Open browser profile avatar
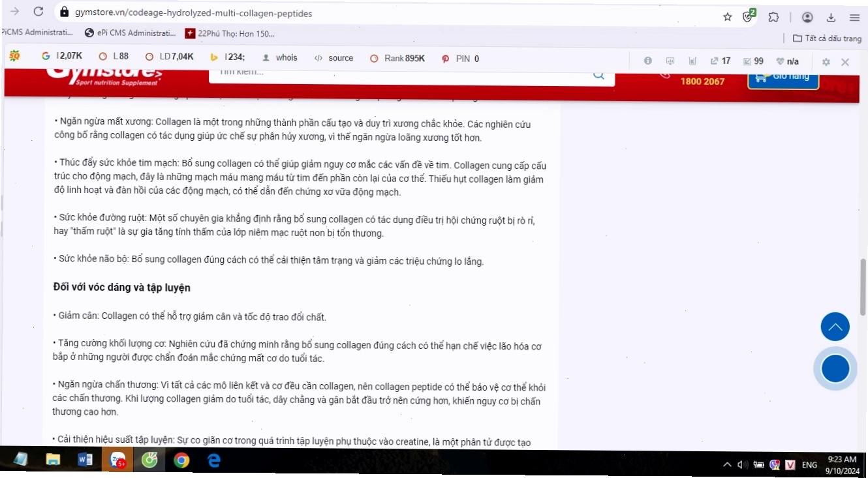This screenshot has width=868, height=478. click(808, 17)
